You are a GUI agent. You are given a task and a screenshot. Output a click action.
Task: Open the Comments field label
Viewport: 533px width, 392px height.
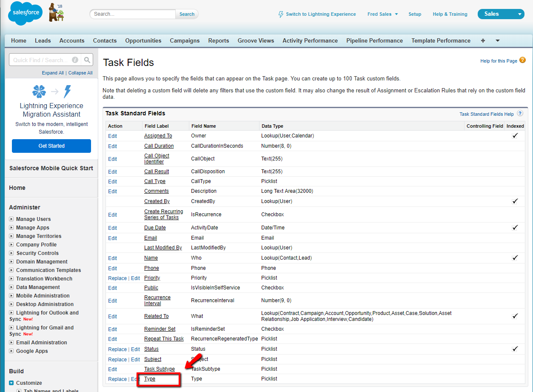pyautogui.click(x=157, y=191)
